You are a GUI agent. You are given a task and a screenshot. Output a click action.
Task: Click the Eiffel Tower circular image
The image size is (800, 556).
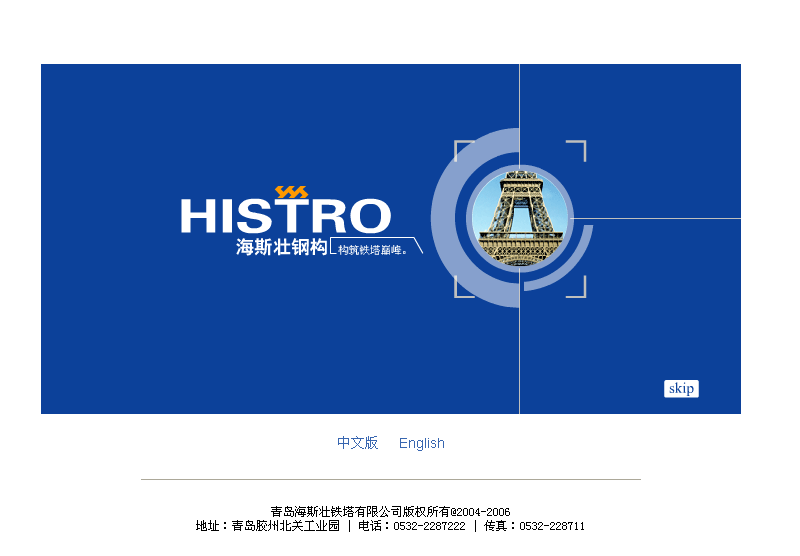coord(519,218)
